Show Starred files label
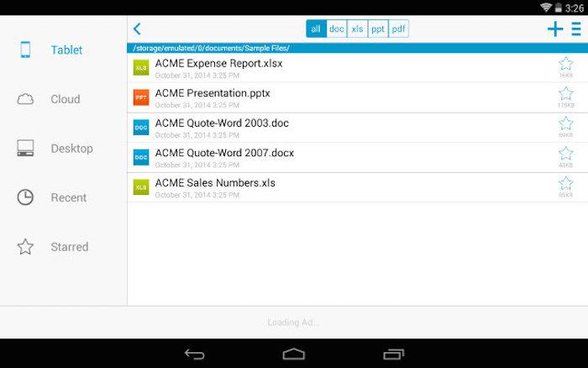Viewport: 588px width, 368px height. click(x=70, y=247)
